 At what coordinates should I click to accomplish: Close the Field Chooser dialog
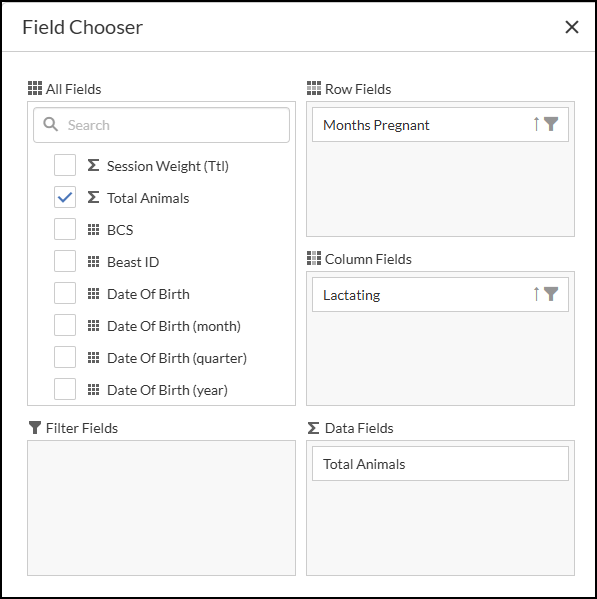click(x=572, y=27)
